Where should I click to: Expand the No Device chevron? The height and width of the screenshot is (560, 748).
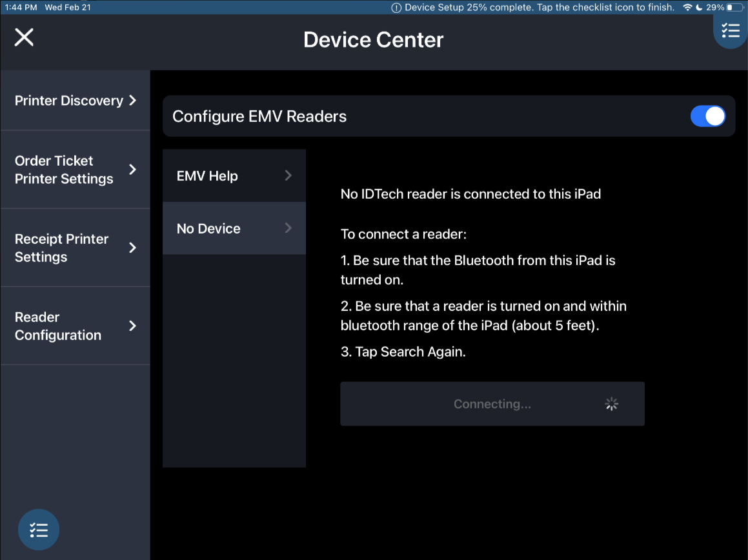[288, 228]
